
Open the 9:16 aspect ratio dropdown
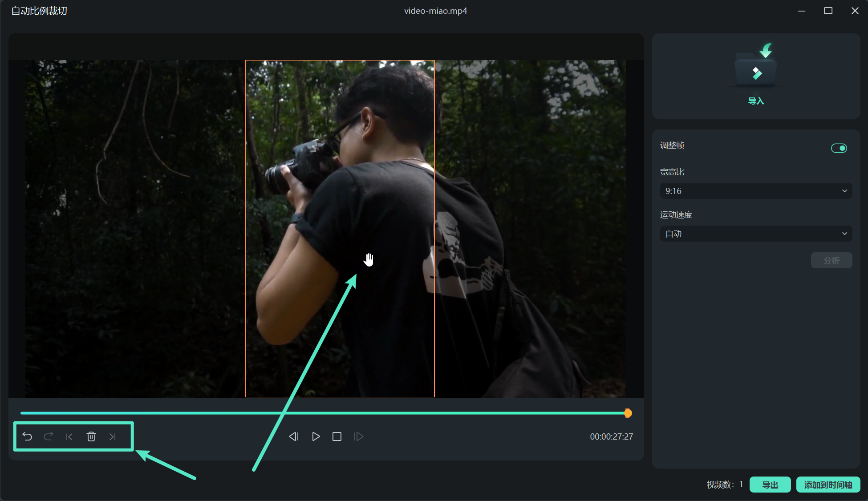click(x=756, y=191)
